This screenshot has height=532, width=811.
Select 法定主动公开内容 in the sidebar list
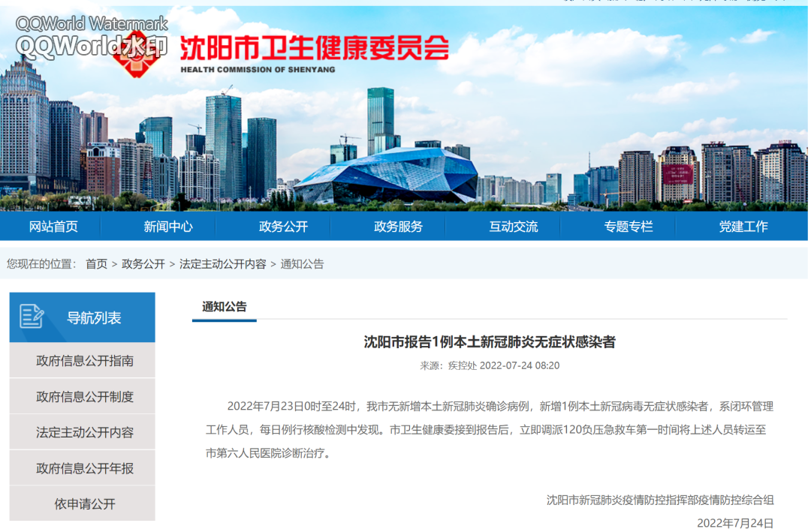pos(83,432)
